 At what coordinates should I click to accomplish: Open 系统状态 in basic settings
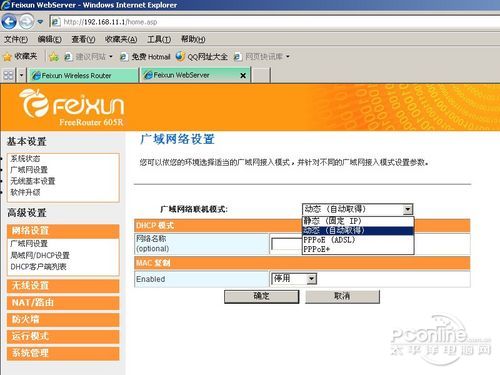tap(25, 159)
